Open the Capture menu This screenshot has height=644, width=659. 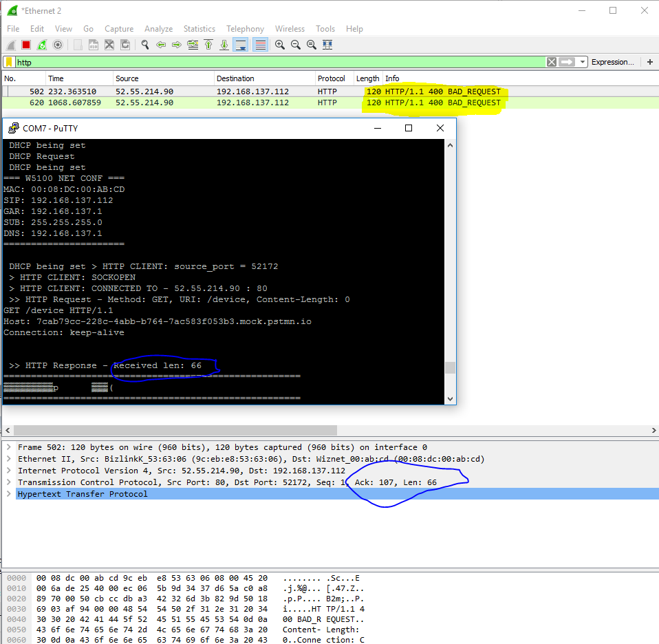[x=119, y=29]
